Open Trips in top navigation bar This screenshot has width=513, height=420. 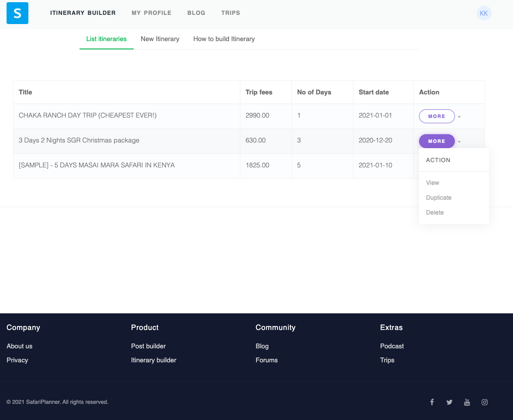[231, 13]
